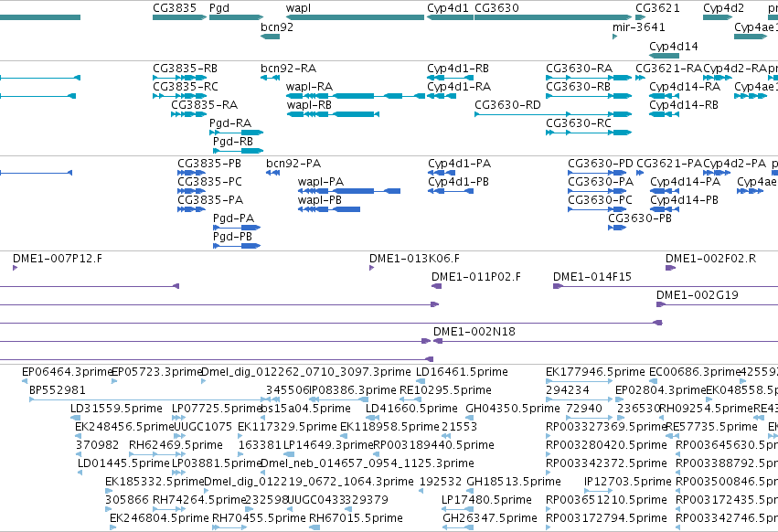Select the CG3621-PA CDS label

669,164
